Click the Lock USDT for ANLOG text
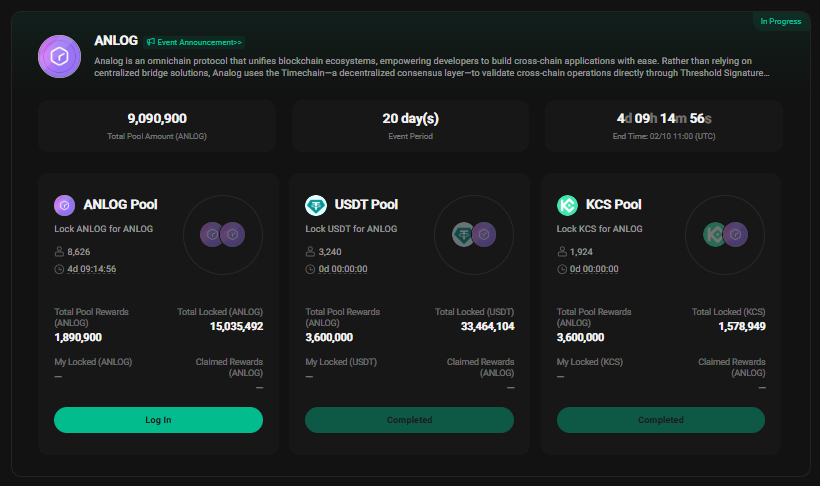 (351, 229)
